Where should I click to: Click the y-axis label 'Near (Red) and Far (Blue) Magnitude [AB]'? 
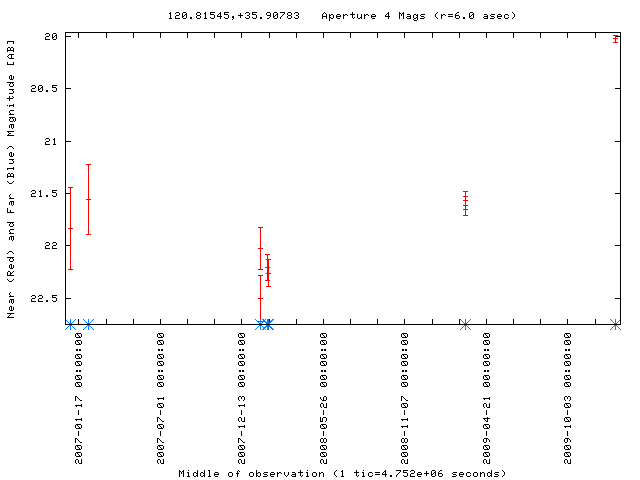pyautogui.click(x=11, y=179)
